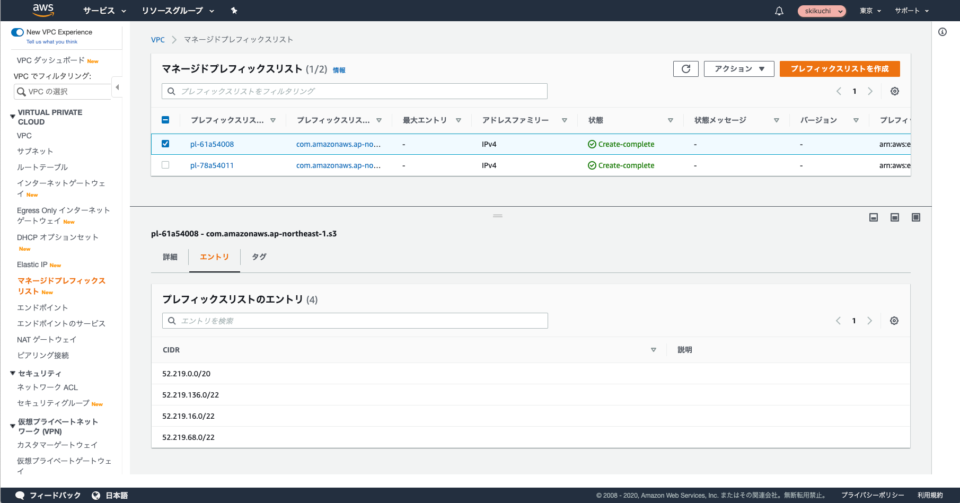
Task: Select the 52.219.136.0/22 CIDR entry
Action: [x=190, y=395]
